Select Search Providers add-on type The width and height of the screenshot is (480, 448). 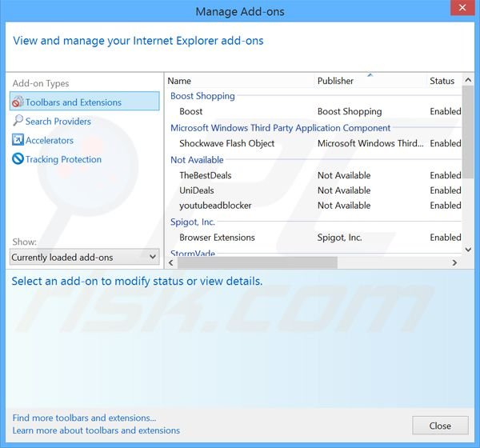click(58, 122)
